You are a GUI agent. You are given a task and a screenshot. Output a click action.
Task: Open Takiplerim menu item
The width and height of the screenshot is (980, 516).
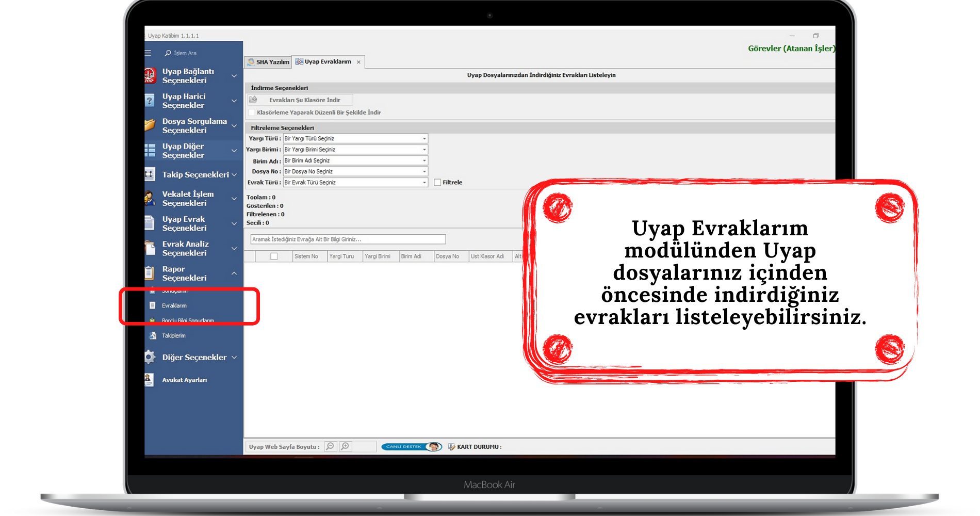click(174, 335)
